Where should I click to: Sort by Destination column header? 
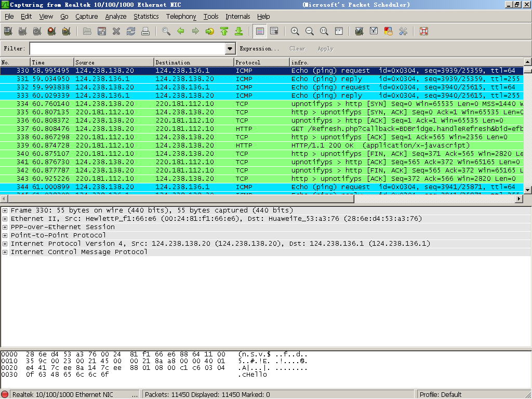194,62
